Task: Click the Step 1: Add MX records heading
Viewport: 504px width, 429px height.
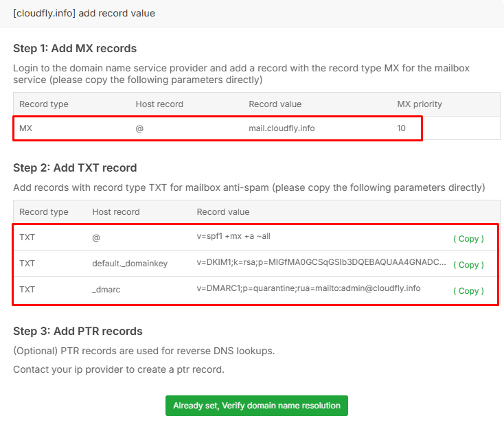Action: [75, 48]
